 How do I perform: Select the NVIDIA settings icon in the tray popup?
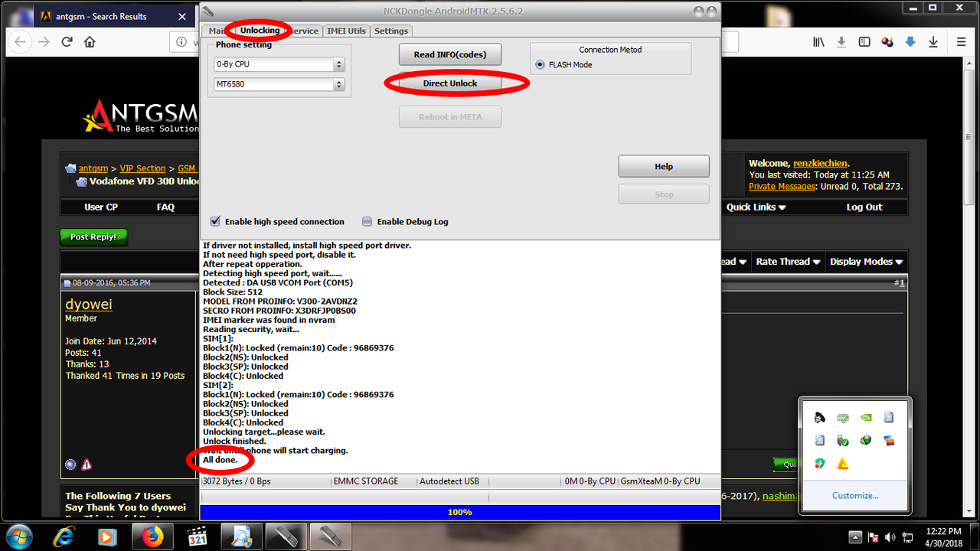[x=865, y=418]
